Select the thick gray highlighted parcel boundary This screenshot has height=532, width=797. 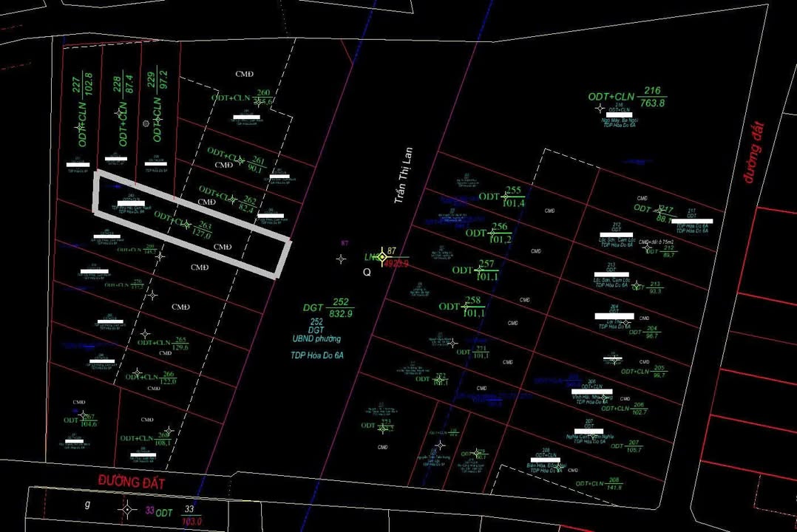191,225
